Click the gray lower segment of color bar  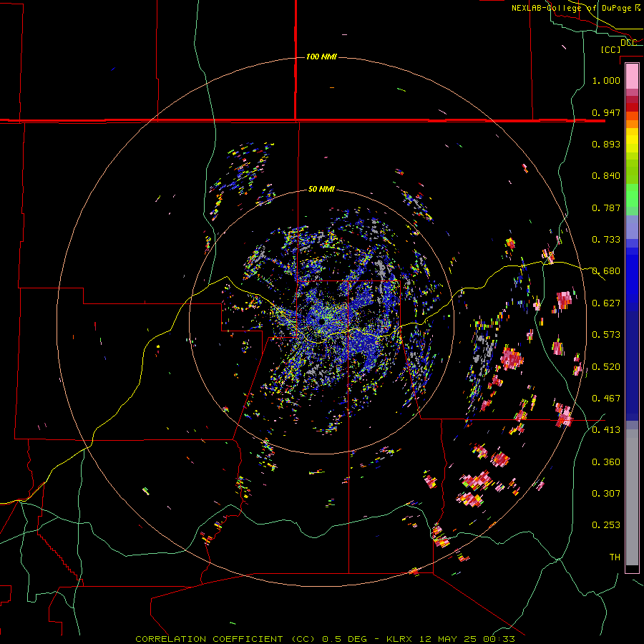[632, 497]
